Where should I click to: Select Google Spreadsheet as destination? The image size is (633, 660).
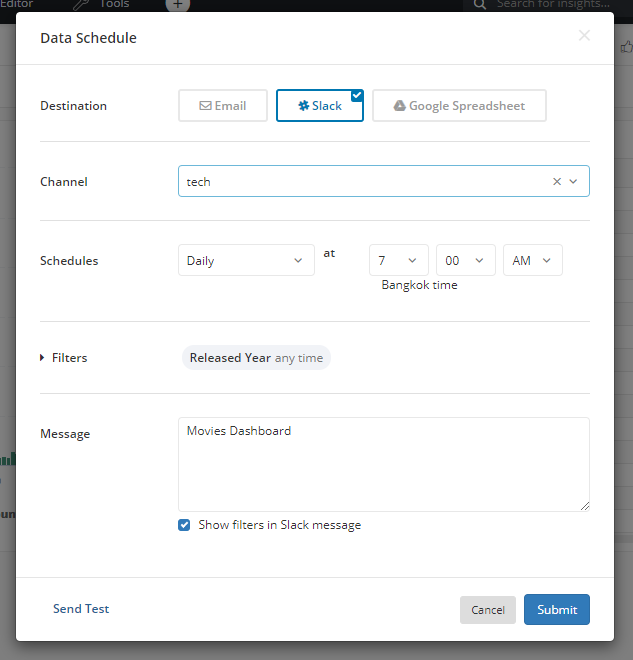click(459, 106)
